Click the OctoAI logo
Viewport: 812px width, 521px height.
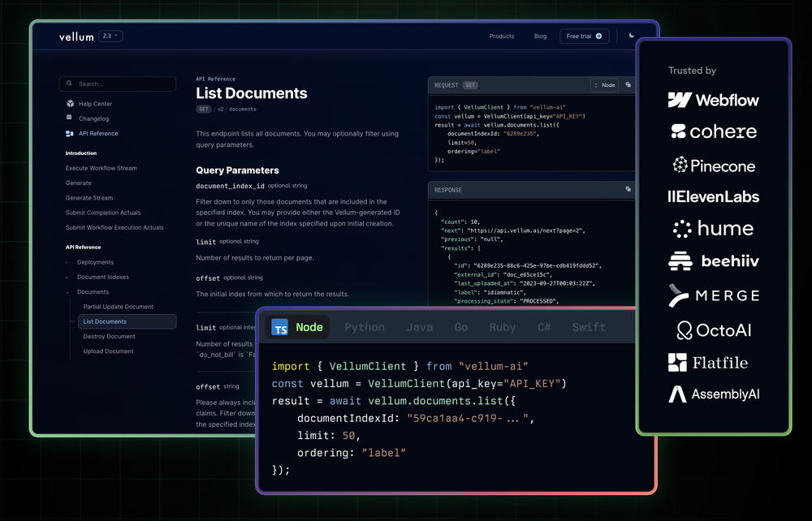tap(714, 330)
